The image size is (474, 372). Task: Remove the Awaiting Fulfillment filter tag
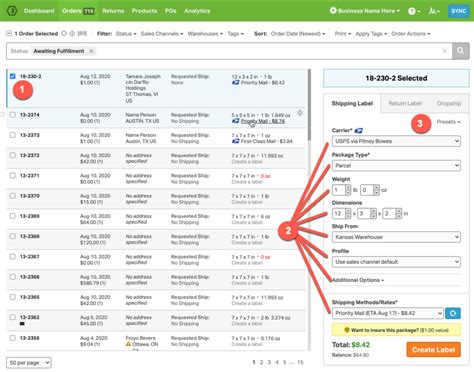[91, 51]
